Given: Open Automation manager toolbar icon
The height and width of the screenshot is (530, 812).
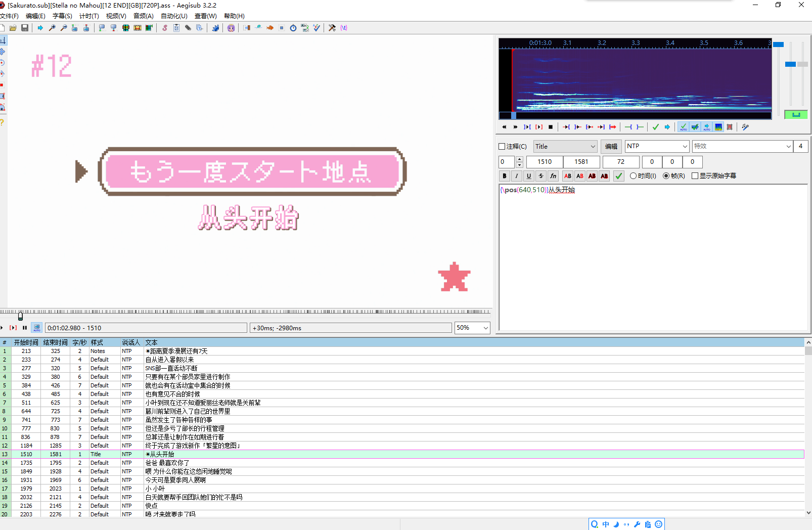Looking at the screenshot, I should point(215,28).
